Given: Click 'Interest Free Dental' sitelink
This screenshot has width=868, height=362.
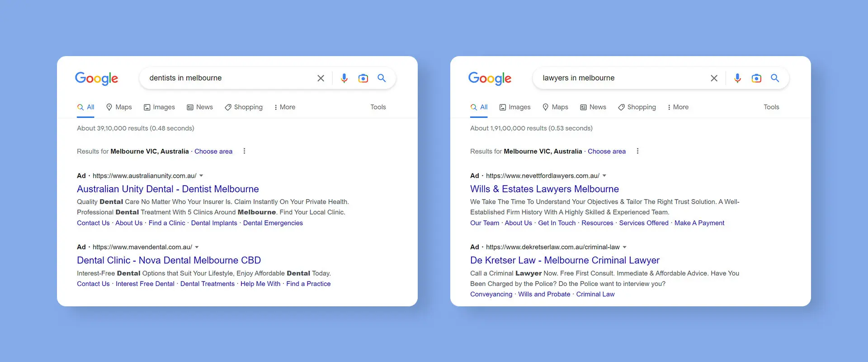Looking at the screenshot, I should tap(145, 284).
